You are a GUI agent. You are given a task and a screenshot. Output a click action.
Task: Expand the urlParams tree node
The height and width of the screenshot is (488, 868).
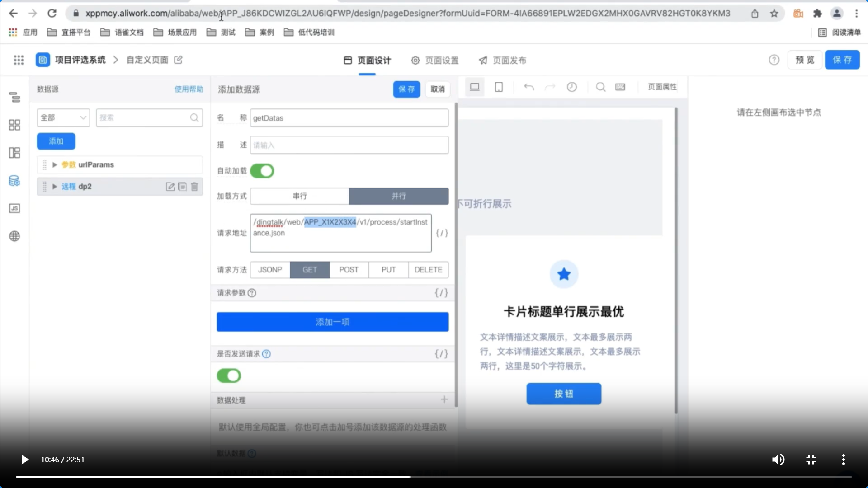pyautogui.click(x=55, y=165)
